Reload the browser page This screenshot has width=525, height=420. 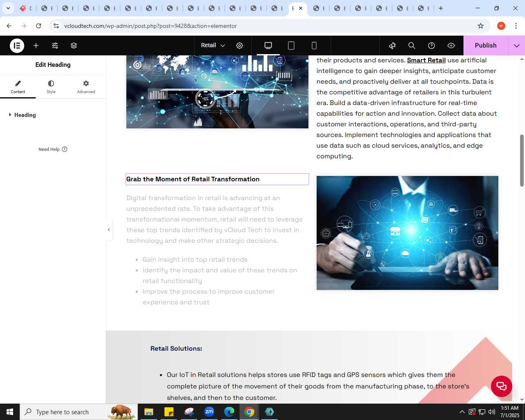pos(39,26)
